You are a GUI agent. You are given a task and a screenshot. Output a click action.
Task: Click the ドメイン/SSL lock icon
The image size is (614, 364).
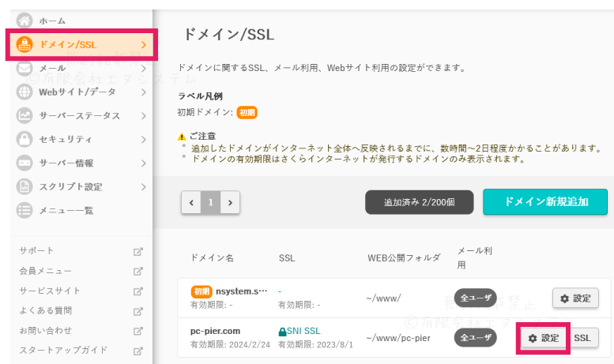pyautogui.click(x=24, y=45)
